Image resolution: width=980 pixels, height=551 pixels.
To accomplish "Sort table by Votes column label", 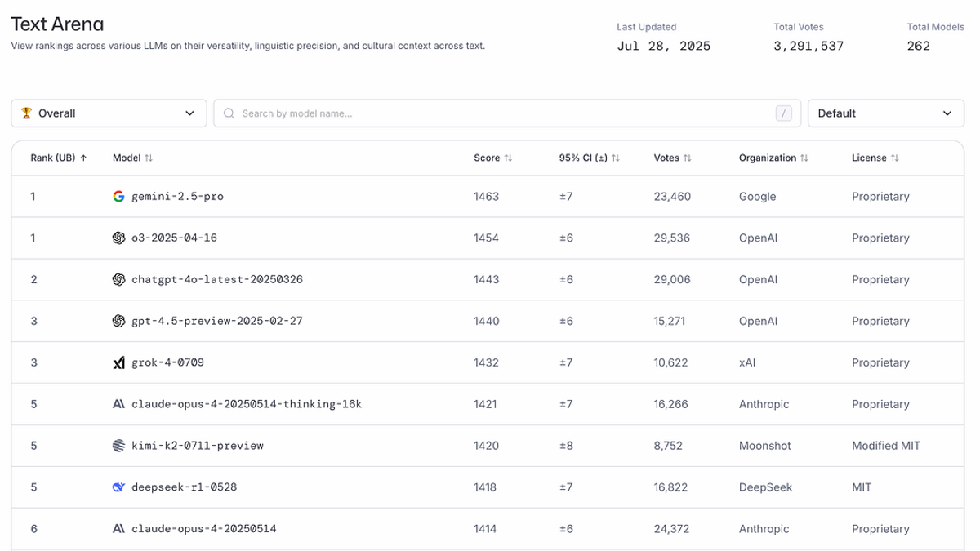I will [666, 158].
